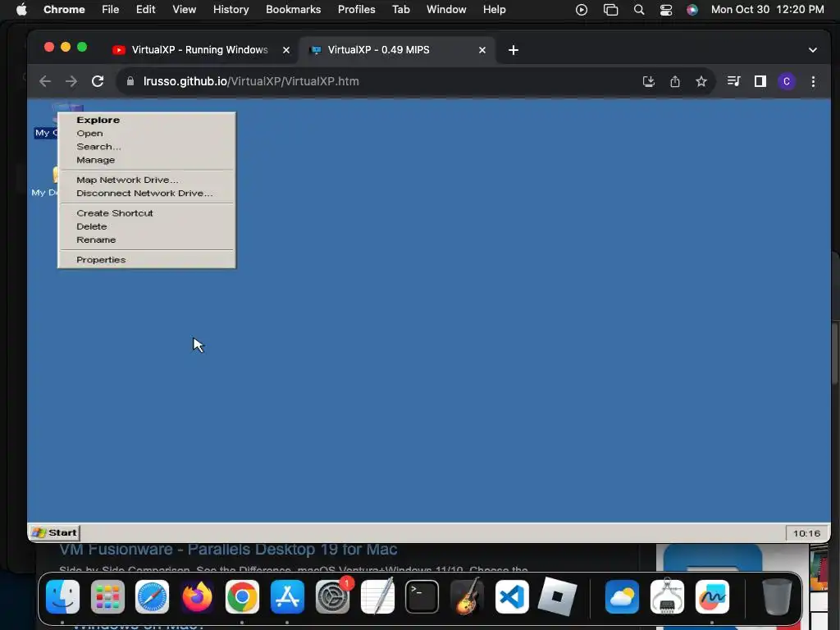Launch Terminal from the Dock
Viewport: 840px width, 630px height.
point(422,597)
